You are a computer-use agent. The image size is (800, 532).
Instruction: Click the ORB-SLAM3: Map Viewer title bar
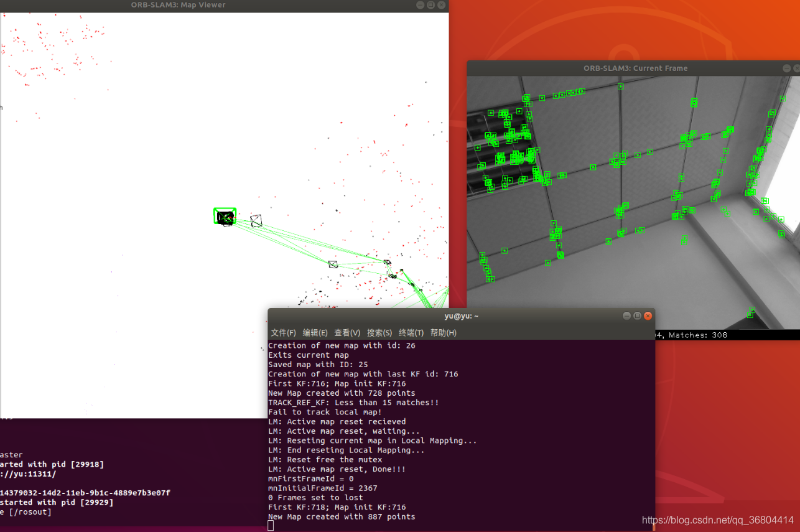pos(224,5)
